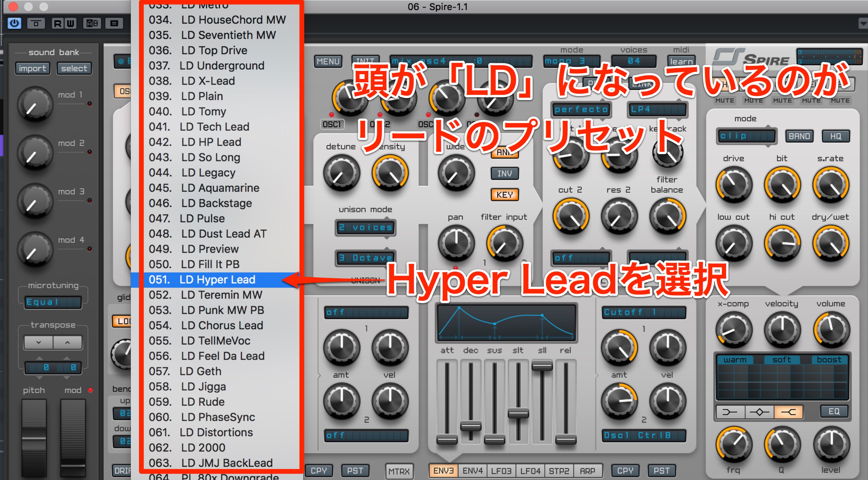Click the sound bank import button
This screenshot has height=480, width=868.
pyautogui.click(x=32, y=68)
